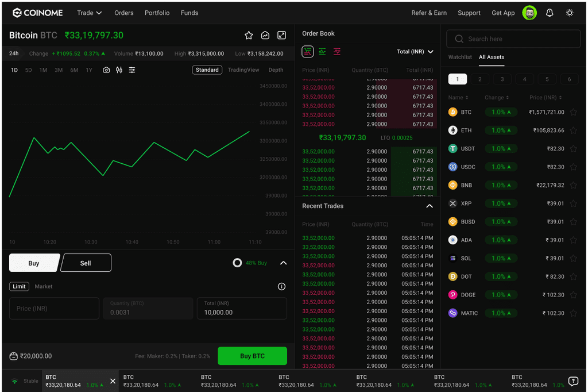588x392 pixels.
Task: Favorite ETH with its star
Action: [574, 130]
